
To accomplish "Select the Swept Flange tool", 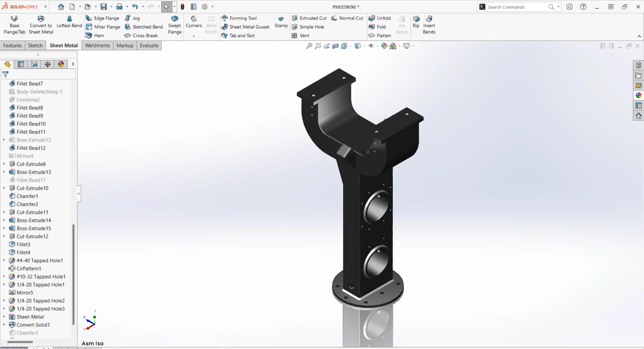I will pos(175,25).
